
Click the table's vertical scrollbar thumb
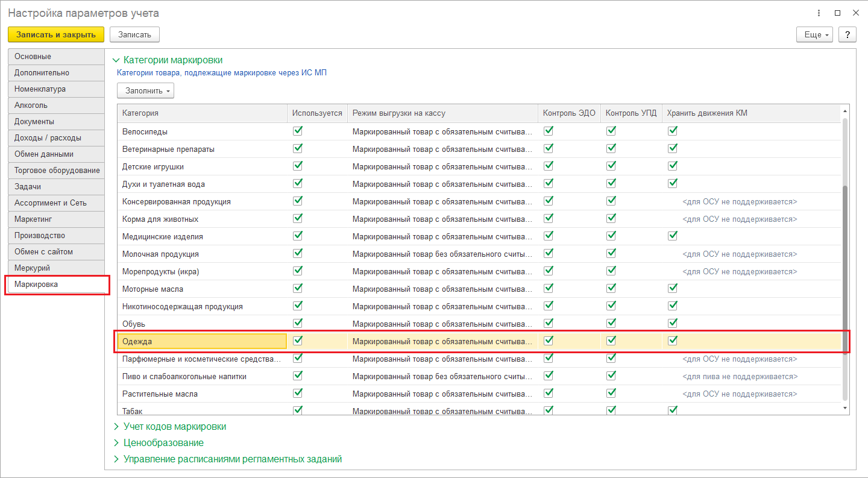point(844,271)
